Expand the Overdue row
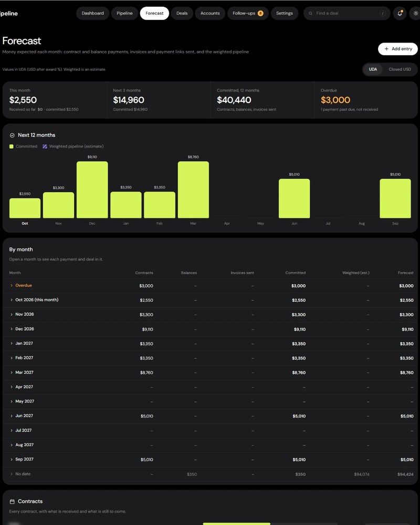This screenshot has width=420, height=525. click(210, 286)
